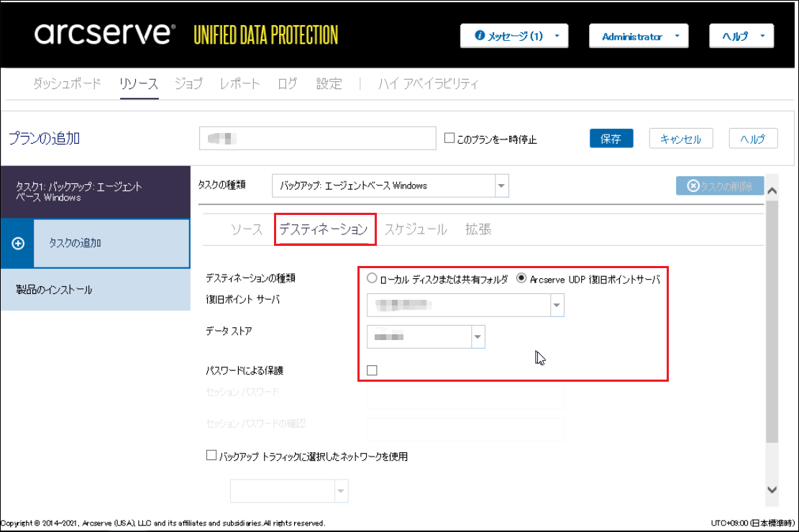
Task: Go to ダッシュボード tab
Action: [x=68, y=83]
